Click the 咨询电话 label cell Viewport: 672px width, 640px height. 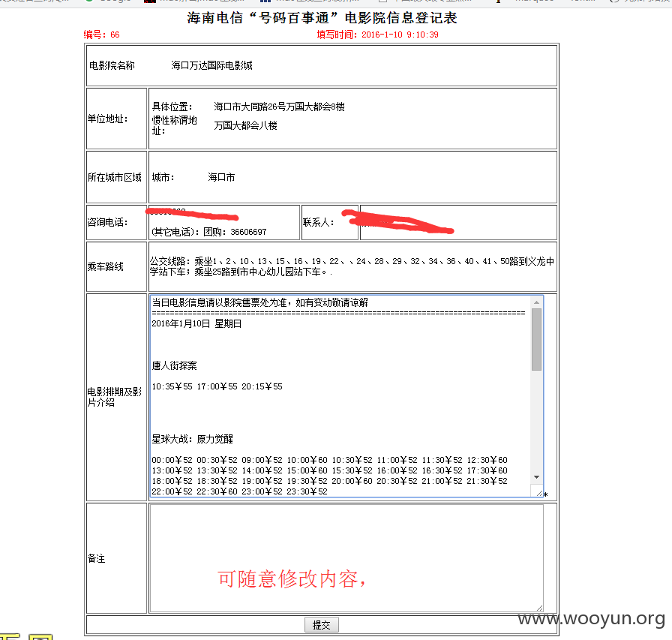point(116,223)
